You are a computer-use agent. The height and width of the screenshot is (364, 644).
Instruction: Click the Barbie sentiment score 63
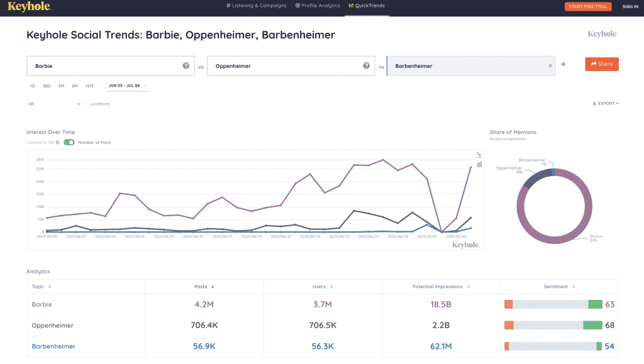click(610, 304)
